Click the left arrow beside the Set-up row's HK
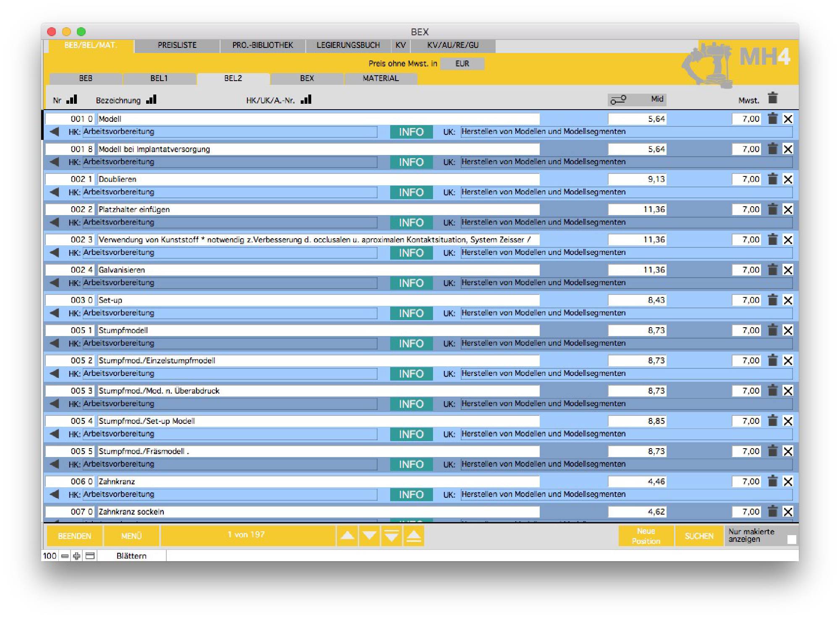 54,313
